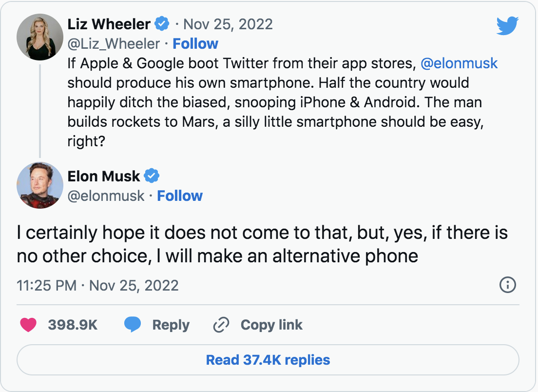Like the tweet with heart icon

click(28, 325)
